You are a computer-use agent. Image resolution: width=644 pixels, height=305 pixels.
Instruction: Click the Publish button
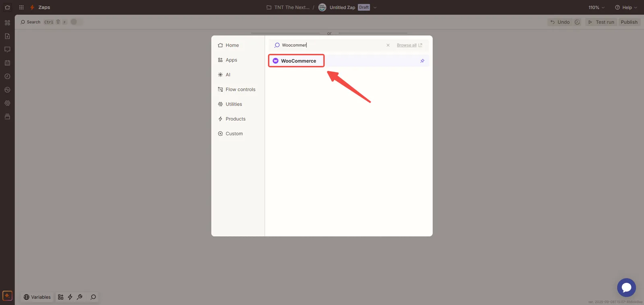(629, 22)
